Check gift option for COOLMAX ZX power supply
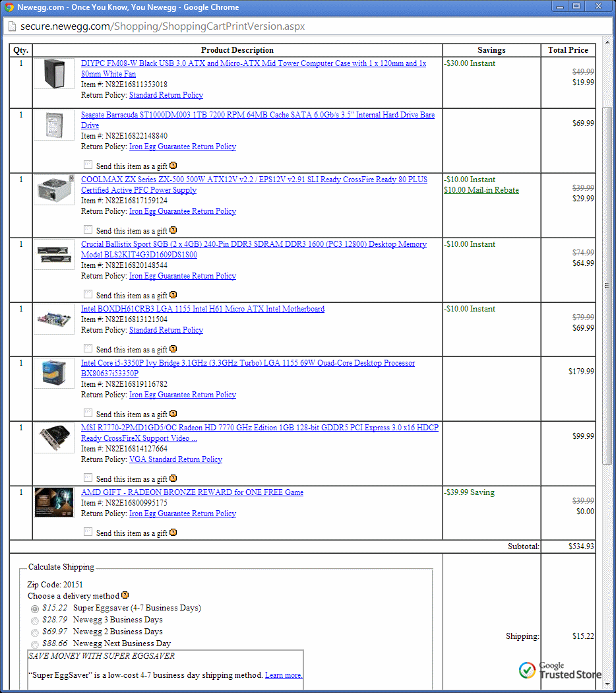Screen dimensions: 616x693 pos(88,230)
